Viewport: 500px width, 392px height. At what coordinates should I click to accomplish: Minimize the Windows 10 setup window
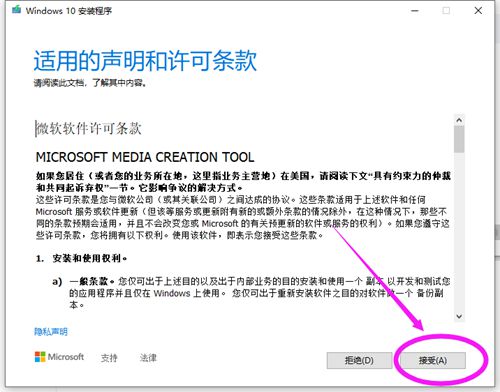pos(414,11)
